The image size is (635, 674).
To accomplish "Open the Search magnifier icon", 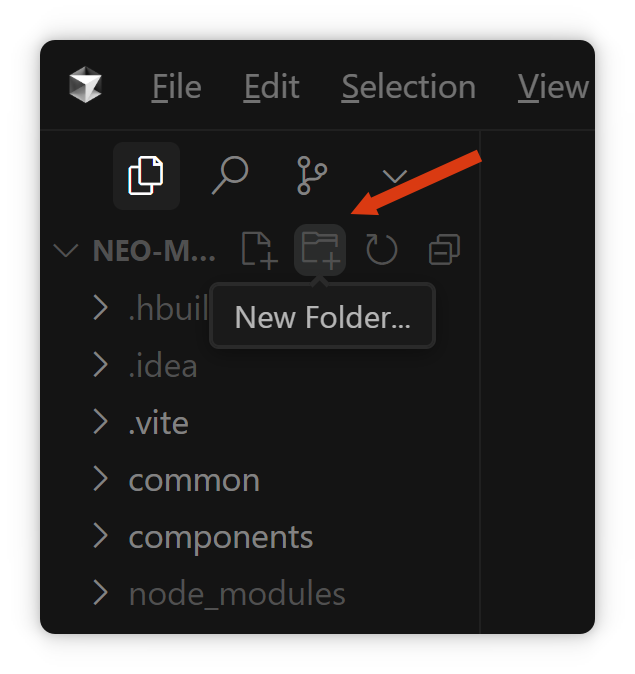I will pyautogui.click(x=230, y=175).
